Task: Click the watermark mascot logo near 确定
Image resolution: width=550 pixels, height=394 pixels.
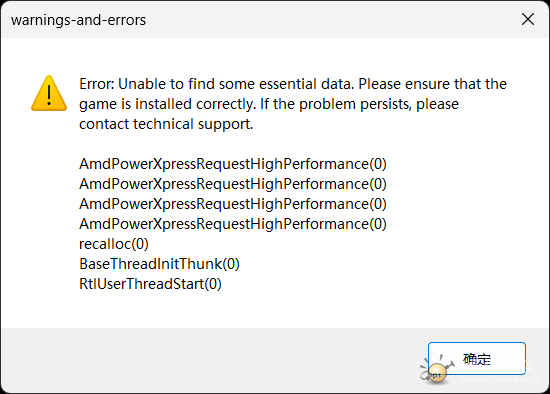Action: 436,370
